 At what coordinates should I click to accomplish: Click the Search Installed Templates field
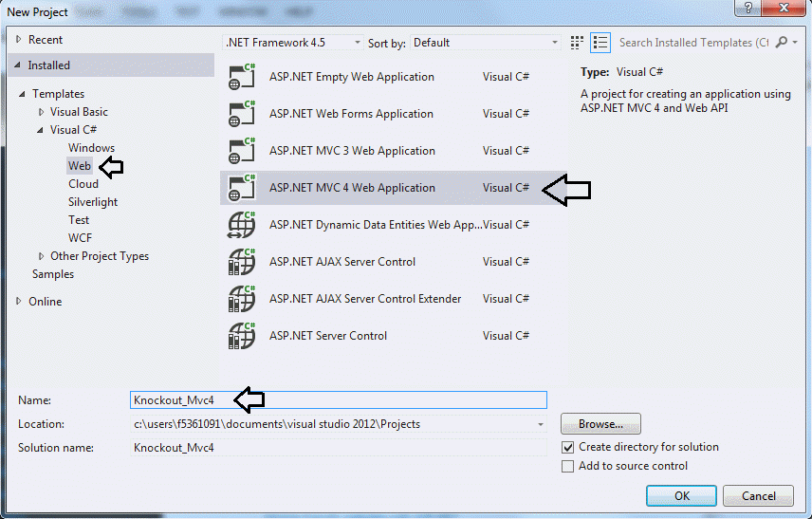694,43
